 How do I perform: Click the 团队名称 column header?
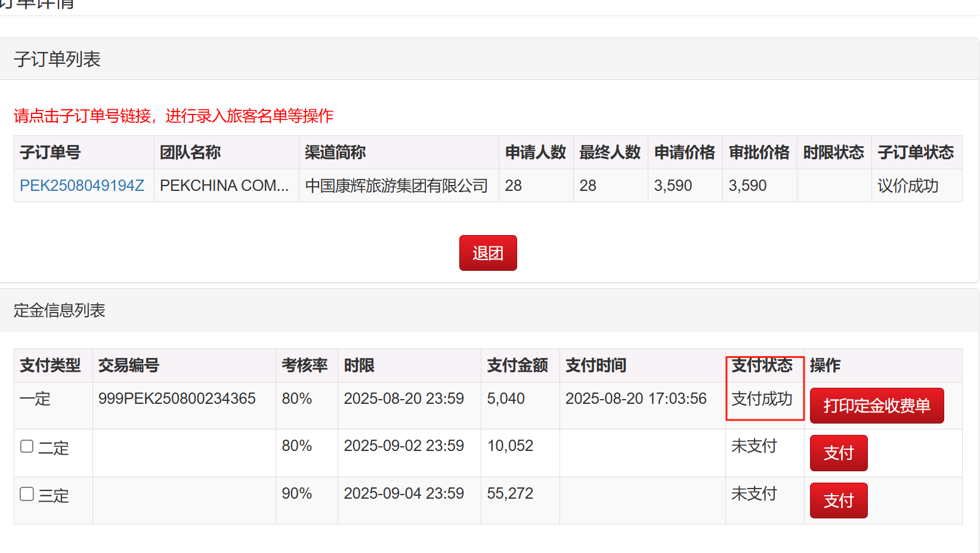(x=190, y=153)
